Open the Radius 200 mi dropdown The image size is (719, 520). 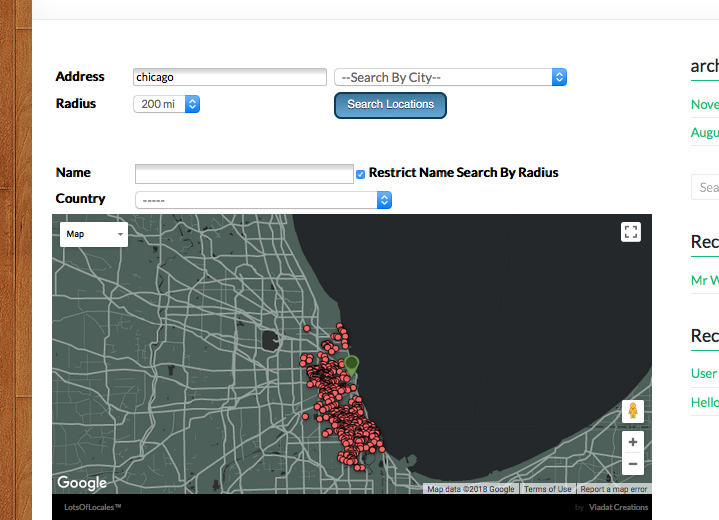point(166,104)
